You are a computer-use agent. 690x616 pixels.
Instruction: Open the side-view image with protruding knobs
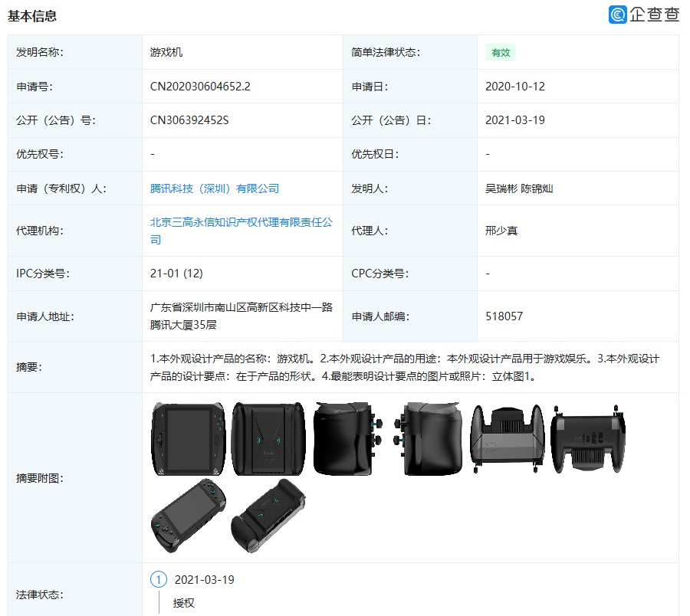tap(427, 437)
